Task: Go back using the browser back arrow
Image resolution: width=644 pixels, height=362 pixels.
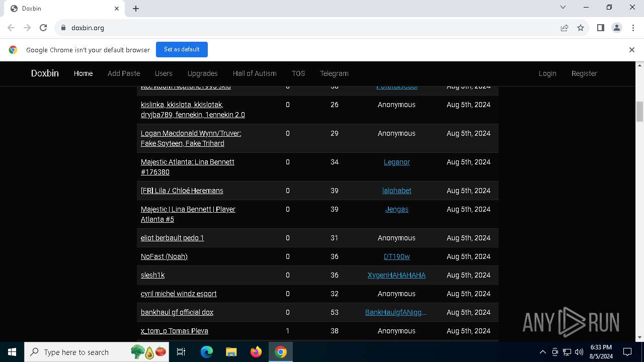Action: click(x=11, y=28)
